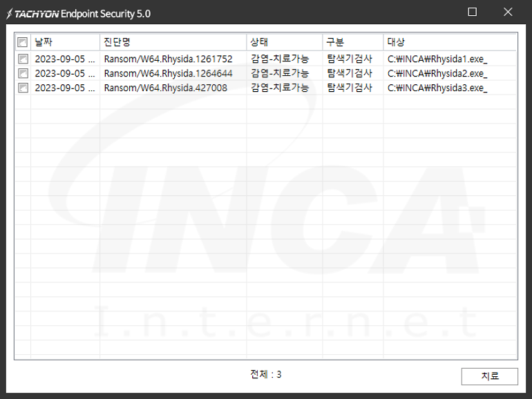Click the path C:\INCA\Rhysida3.exe_

click(437, 88)
